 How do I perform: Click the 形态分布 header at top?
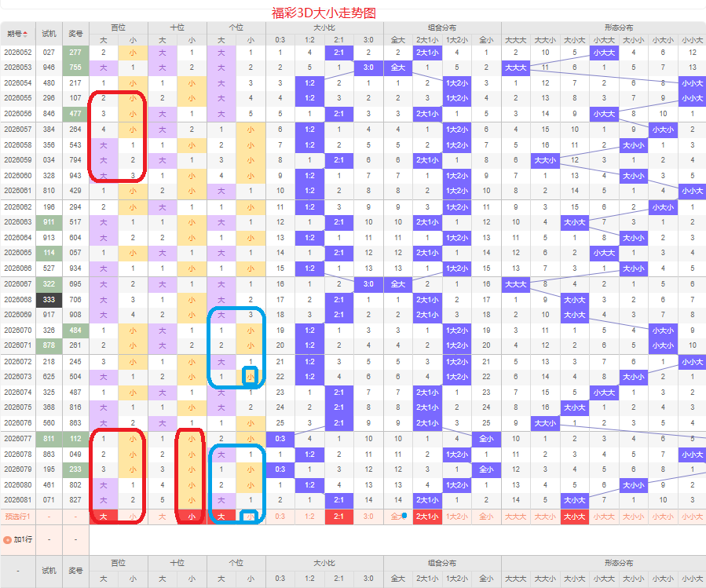point(619,27)
